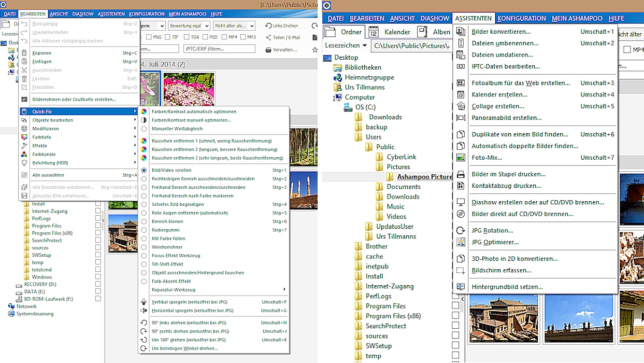The width and height of the screenshot is (644, 363).
Task: Switch to Kalender view in right window
Action: click(x=390, y=32)
